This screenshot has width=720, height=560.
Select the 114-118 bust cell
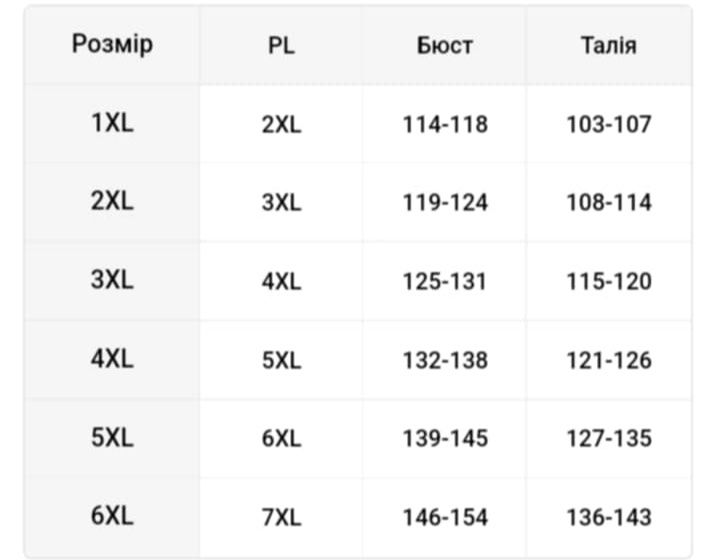coord(445,125)
